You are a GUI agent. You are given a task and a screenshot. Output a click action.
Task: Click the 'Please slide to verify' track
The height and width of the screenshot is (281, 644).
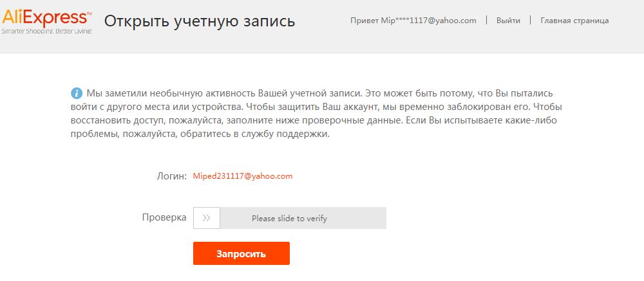pos(303,218)
